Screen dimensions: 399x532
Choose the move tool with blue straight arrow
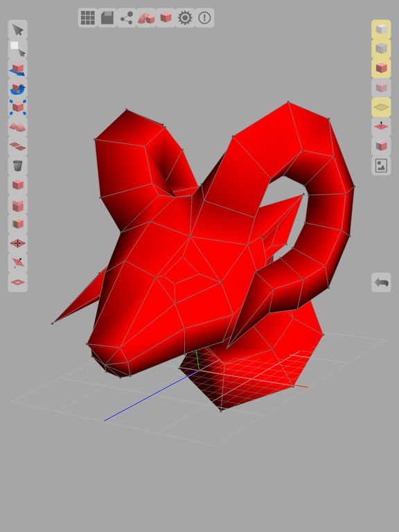[x=17, y=69]
